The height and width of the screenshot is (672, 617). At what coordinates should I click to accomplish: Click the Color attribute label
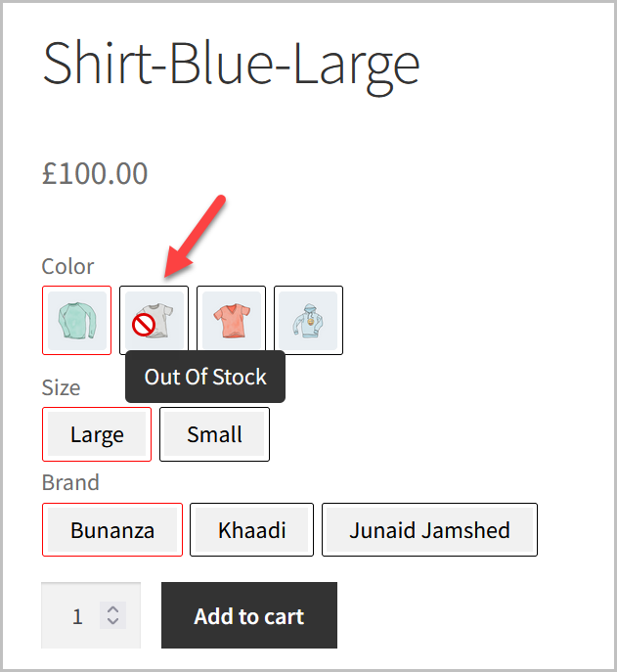click(x=67, y=266)
